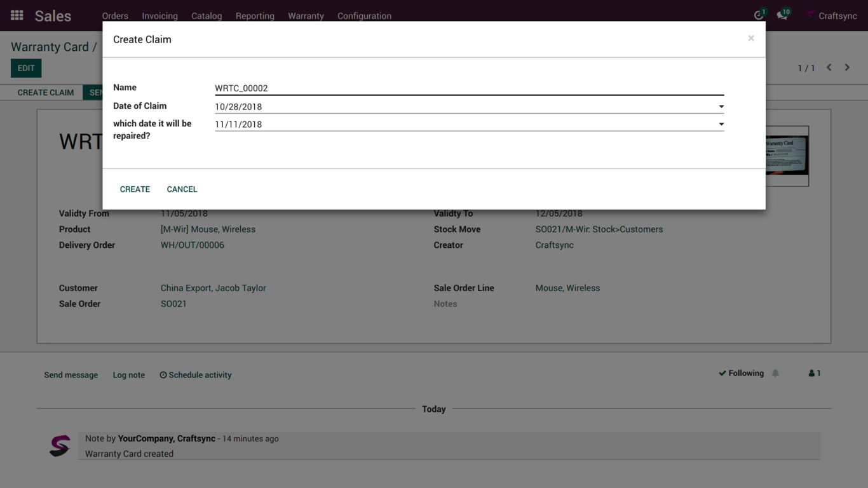Expand the repair date picker dropdown

[x=721, y=125]
